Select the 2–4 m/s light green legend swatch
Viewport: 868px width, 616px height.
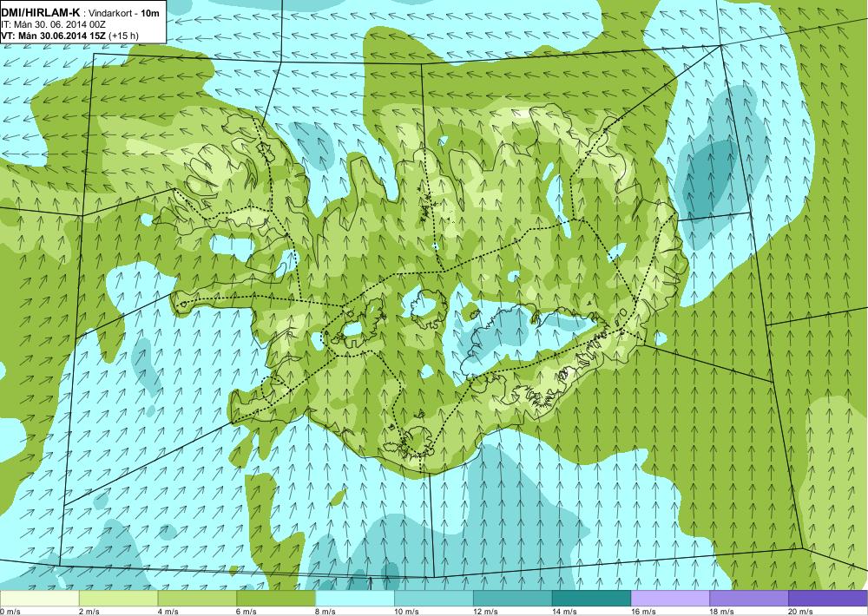[x=118, y=599]
